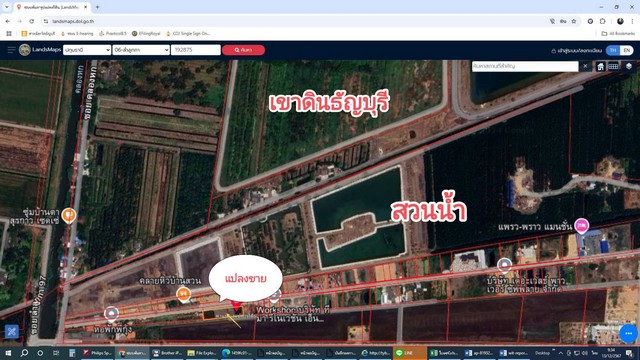Open the province dropdown
Screen dimensions: 640x360
coord(87,50)
